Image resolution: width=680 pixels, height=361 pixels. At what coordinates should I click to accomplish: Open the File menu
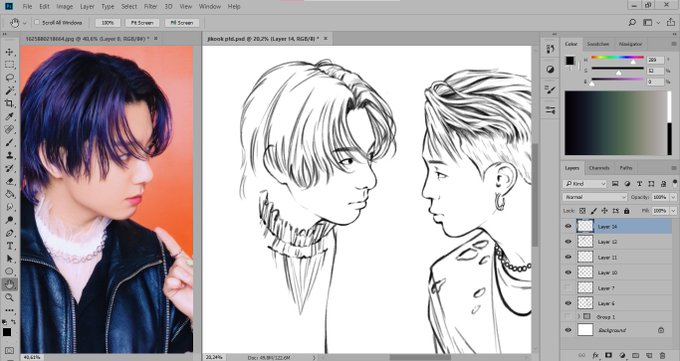point(27,7)
